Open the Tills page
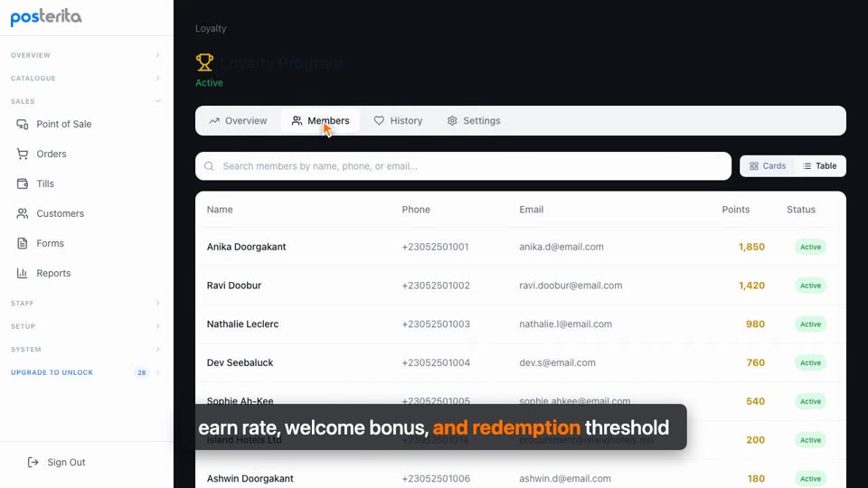 [x=87, y=183]
